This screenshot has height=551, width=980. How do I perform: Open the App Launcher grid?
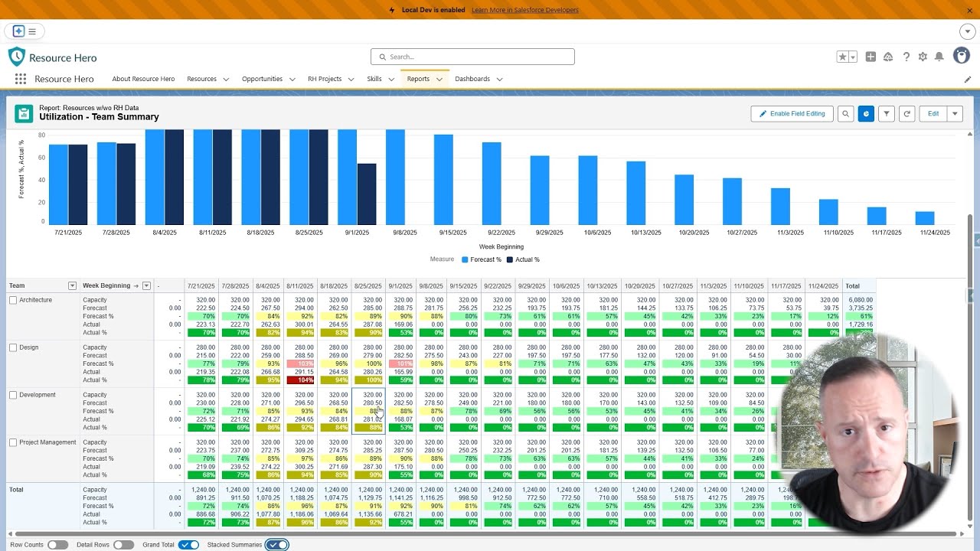pos(20,79)
